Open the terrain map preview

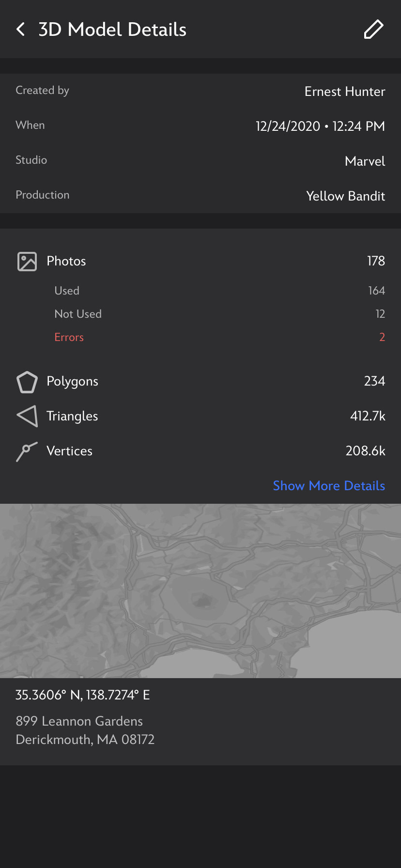coord(200,591)
